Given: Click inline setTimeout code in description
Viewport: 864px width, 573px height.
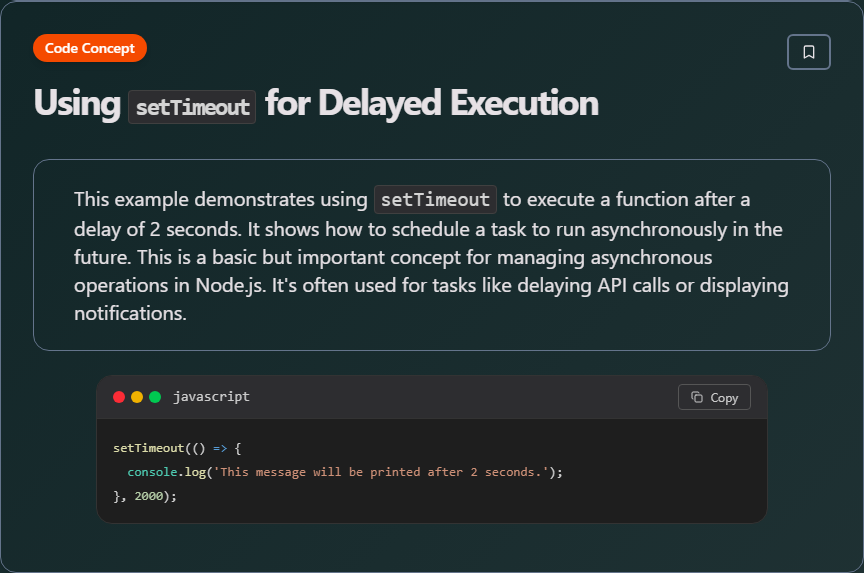Looking at the screenshot, I should click(x=435, y=199).
